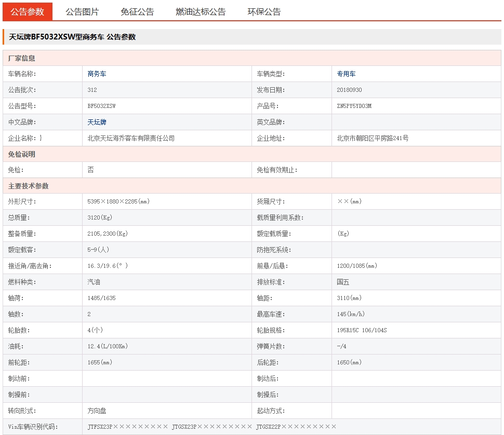Viewport: 504px width, 435px height.
Task: Select the 公告参数 tab
Action: pyautogui.click(x=28, y=12)
